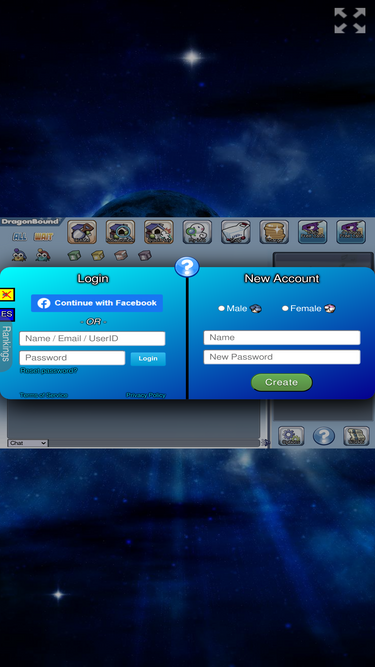Image resolution: width=375 pixels, height=667 pixels.
Task: Click the teal bird with red hat icon
Action: (x=43, y=255)
